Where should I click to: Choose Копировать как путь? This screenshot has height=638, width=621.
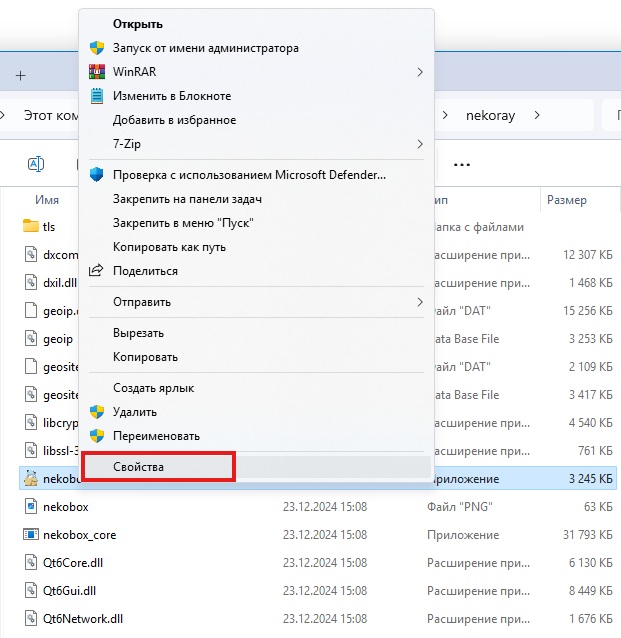(169, 247)
